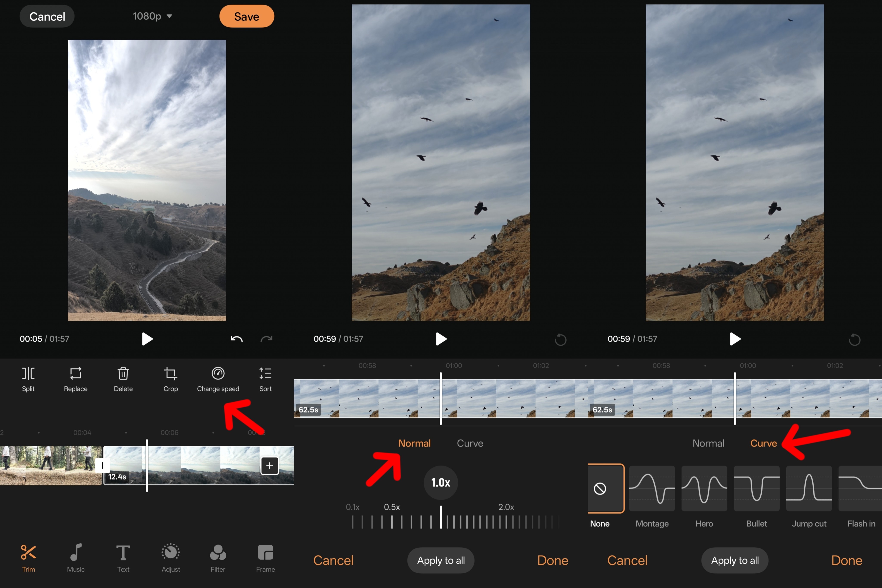Viewport: 882px width, 588px height.
Task: Apply curve speed to all clips
Action: tap(735, 560)
